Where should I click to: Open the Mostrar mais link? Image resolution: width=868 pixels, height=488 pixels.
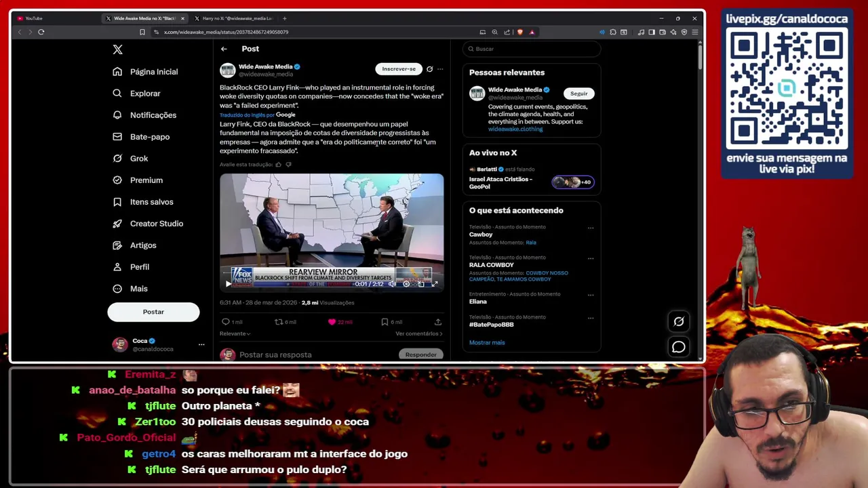[x=487, y=342]
